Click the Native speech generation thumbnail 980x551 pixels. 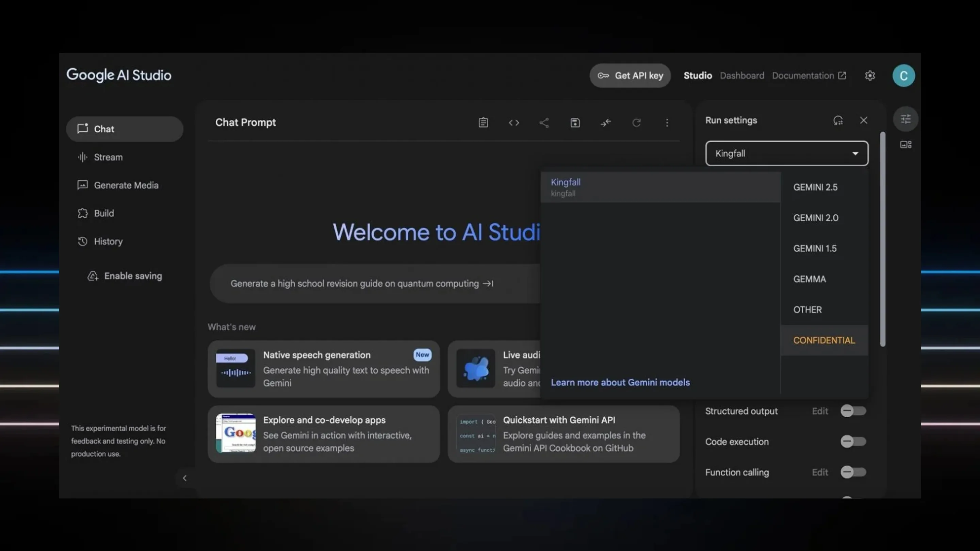coord(235,368)
